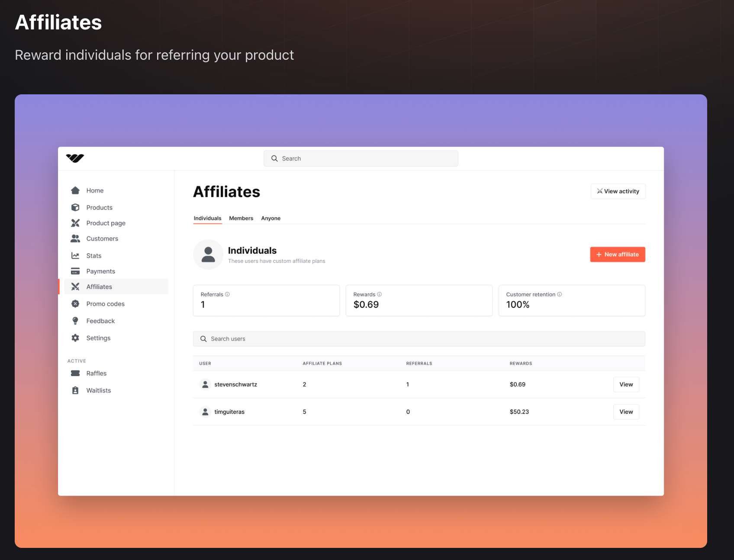Open Feedback in the sidebar
The height and width of the screenshot is (560, 734).
click(x=116, y=321)
